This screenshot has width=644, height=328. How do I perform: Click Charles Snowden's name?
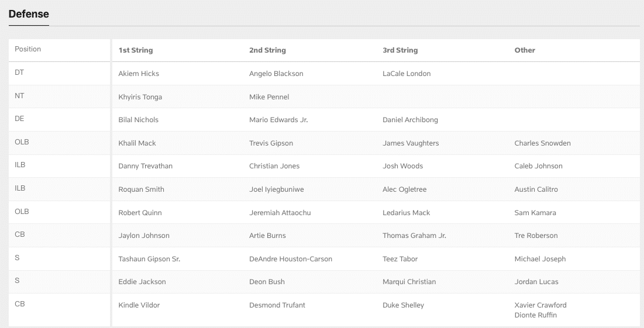point(542,143)
